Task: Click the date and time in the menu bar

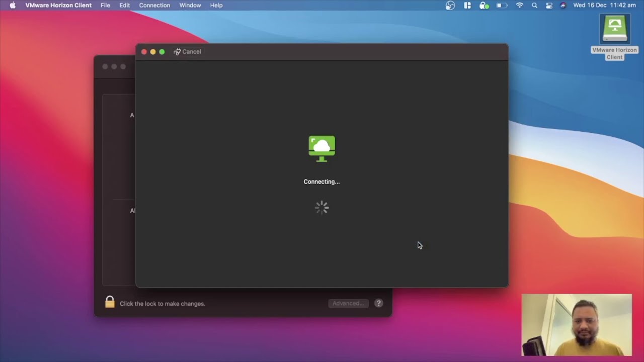Action: [604, 5]
